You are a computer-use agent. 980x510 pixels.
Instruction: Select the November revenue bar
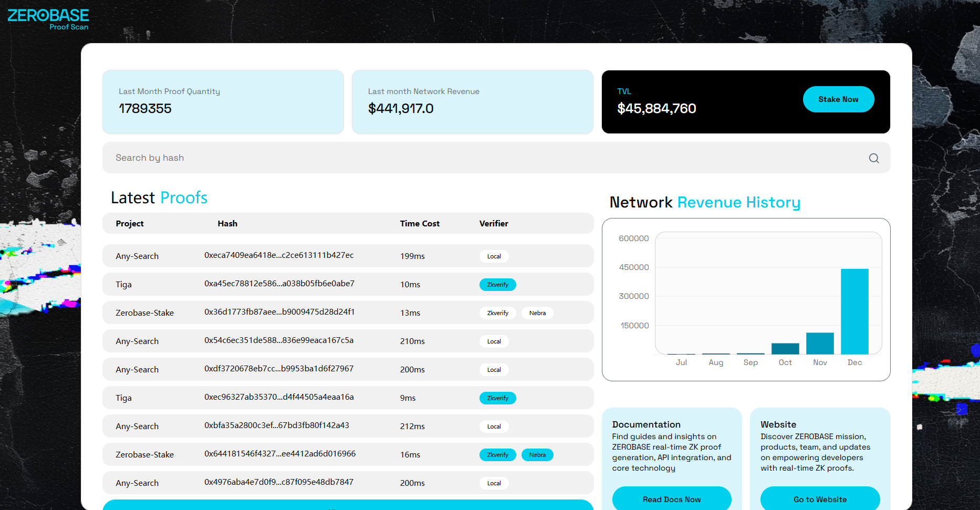click(820, 344)
